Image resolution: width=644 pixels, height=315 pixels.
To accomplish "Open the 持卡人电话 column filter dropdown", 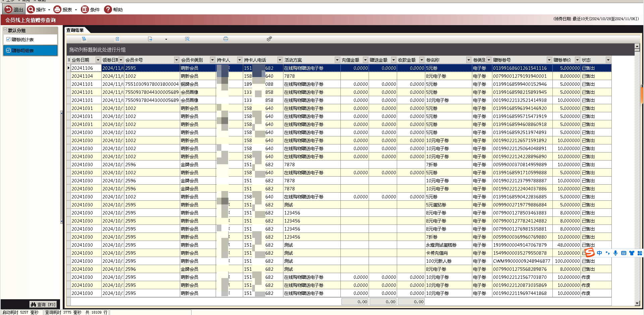I will pos(280,60).
